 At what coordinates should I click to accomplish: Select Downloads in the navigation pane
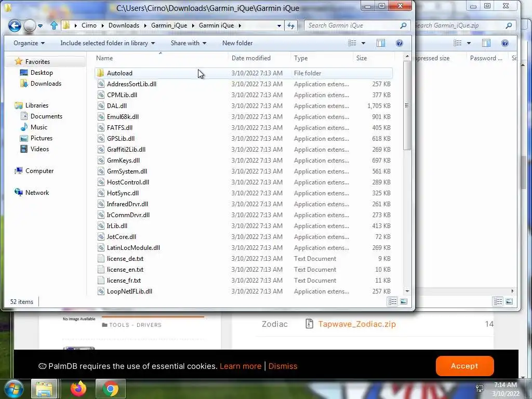point(46,84)
